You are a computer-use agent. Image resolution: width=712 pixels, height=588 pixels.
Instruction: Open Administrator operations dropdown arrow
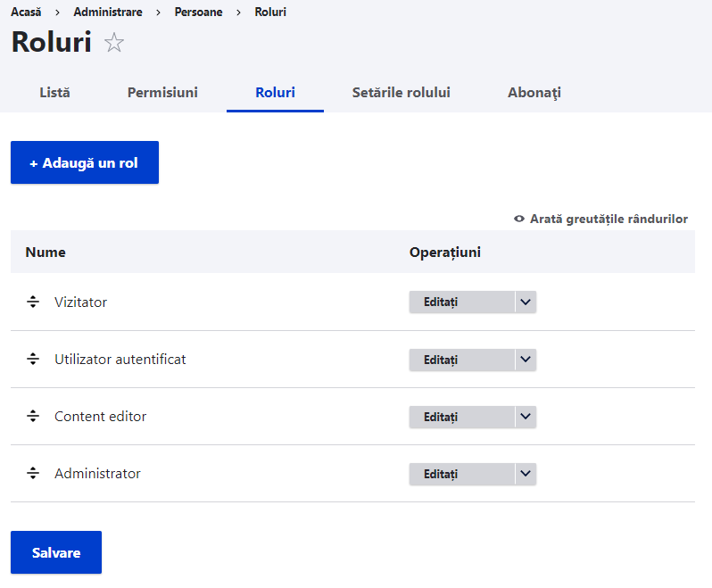pyautogui.click(x=526, y=474)
